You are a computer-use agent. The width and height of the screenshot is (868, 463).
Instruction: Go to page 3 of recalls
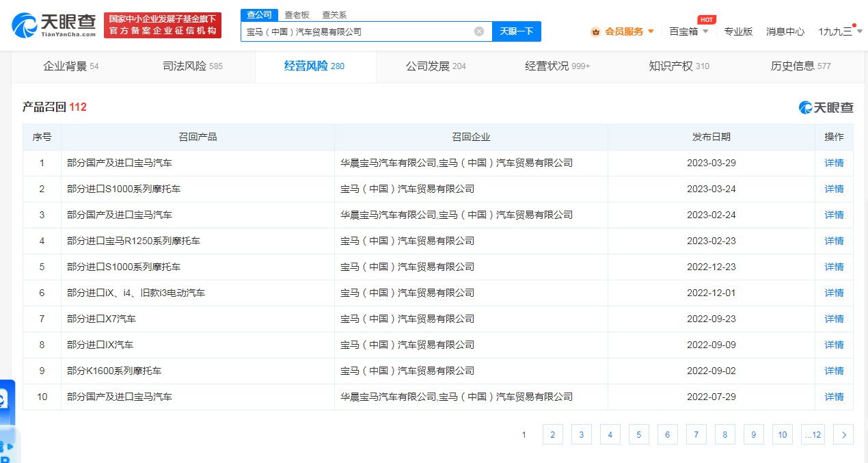point(581,434)
